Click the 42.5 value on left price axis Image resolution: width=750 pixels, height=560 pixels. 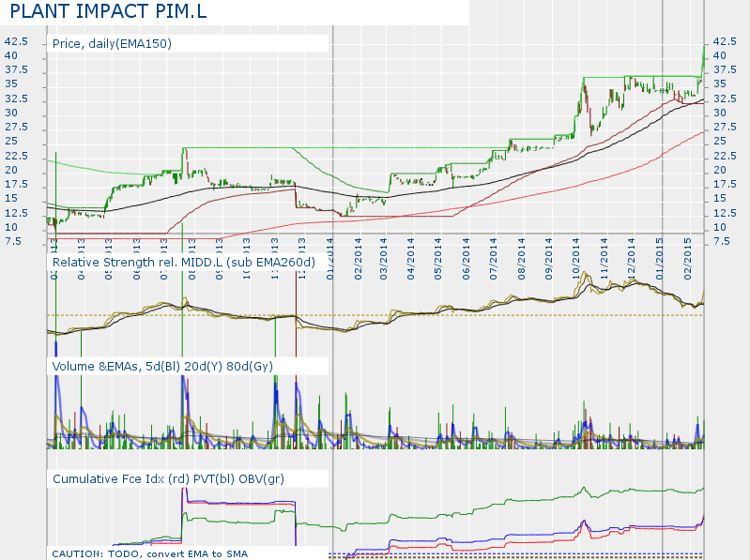pyautogui.click(x=17, y=42)
